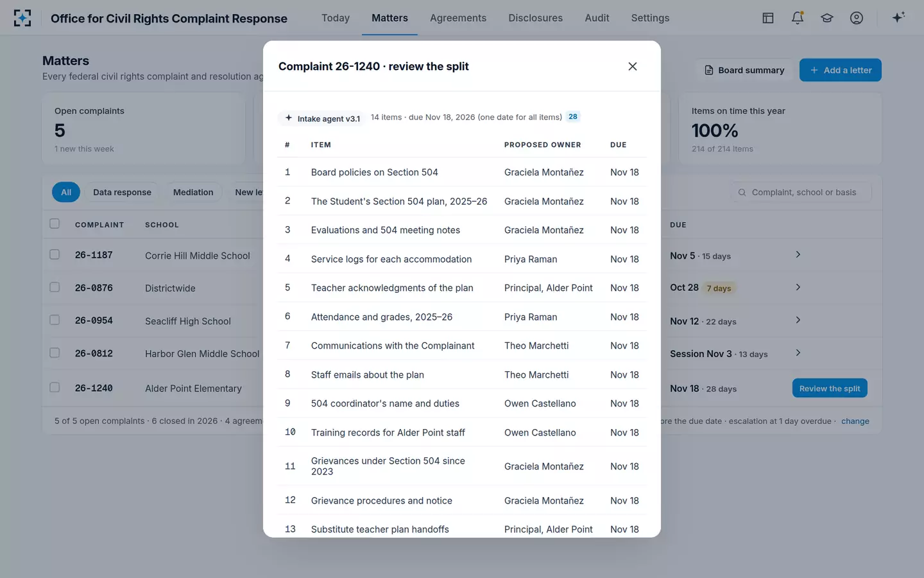Select the All filter chip

point(66,192)
